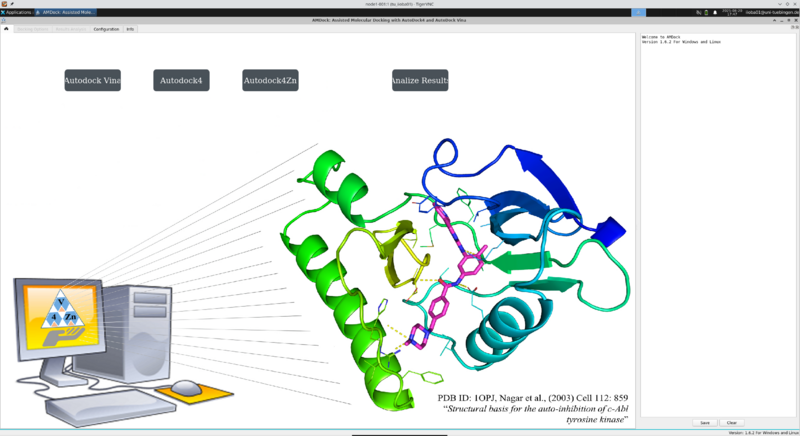Click inside the AMDock log text area
The height and width of the screenshot is (436, 800).
pyautogui.click(x=718, y=224)
